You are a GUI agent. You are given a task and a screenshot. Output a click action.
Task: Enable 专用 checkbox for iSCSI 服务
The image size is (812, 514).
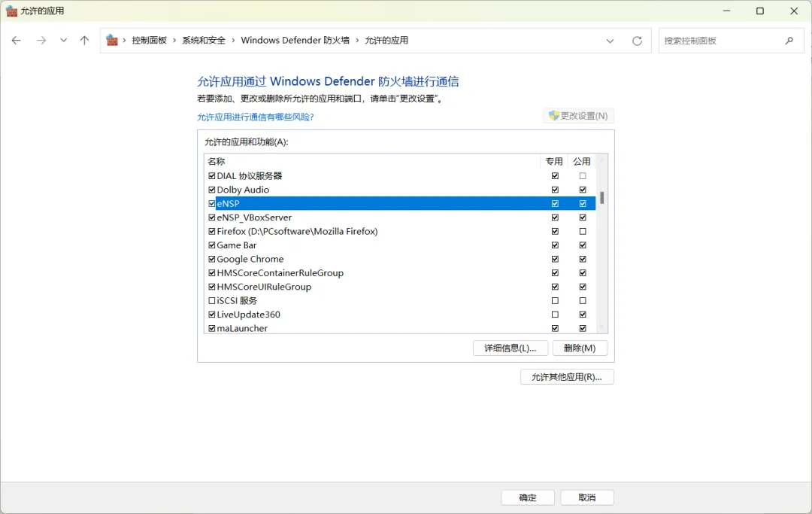tap(555, 300)
